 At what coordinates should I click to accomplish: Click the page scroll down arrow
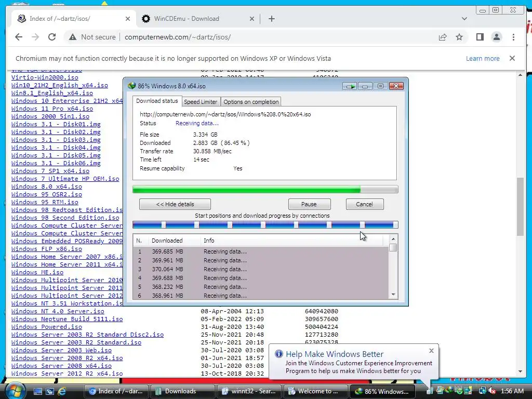520,371
